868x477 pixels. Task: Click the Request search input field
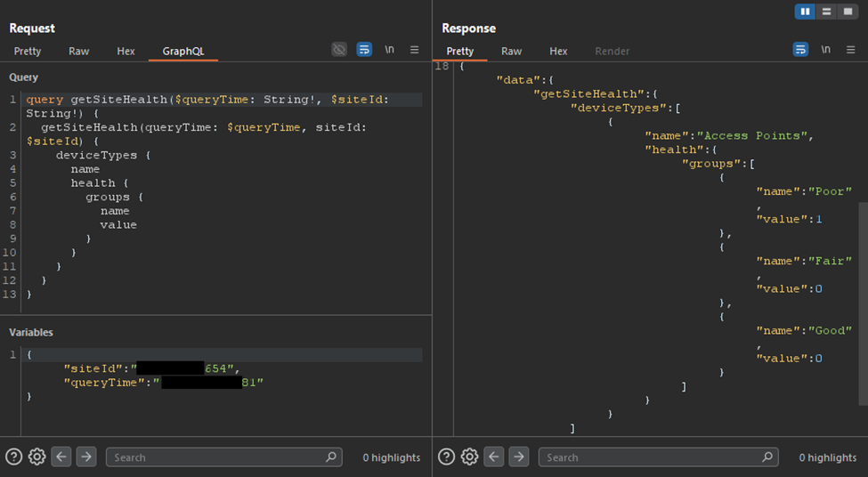(224, 457)
